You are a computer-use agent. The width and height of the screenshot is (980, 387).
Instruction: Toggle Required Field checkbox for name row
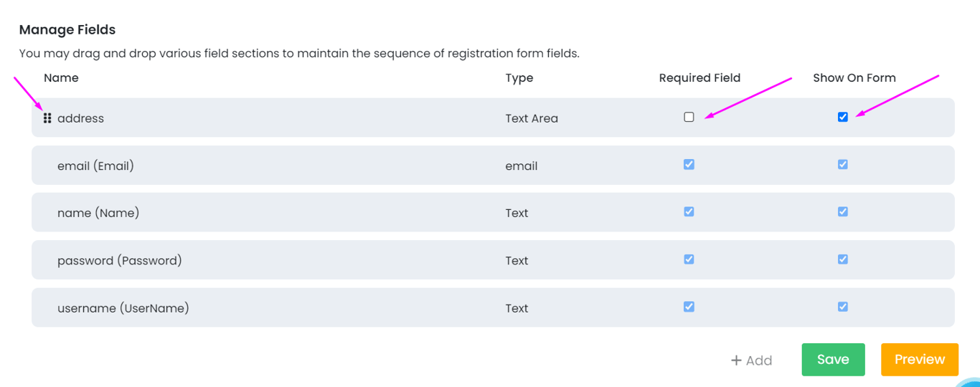[689, 211]
